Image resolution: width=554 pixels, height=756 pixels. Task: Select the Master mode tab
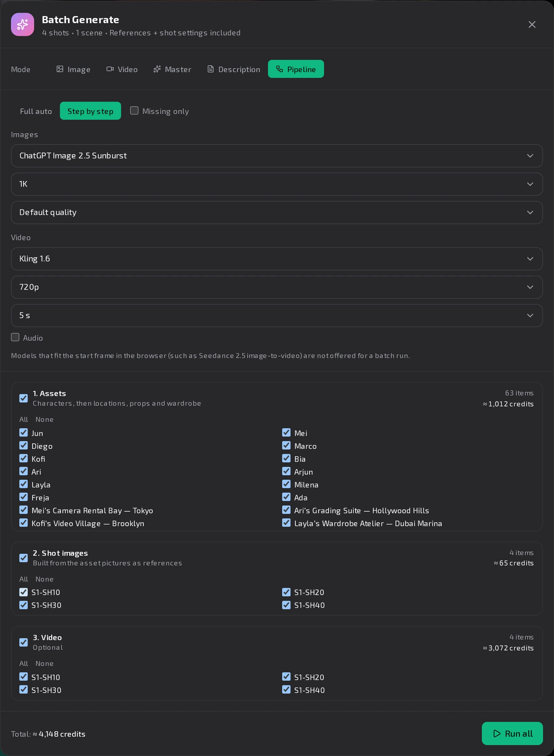[x=172, y=69]
